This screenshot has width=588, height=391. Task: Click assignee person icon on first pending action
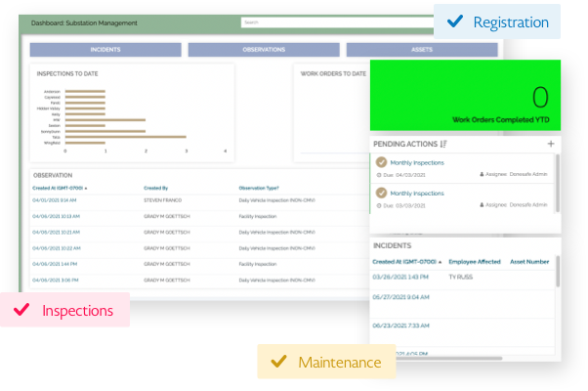point(483,174)
